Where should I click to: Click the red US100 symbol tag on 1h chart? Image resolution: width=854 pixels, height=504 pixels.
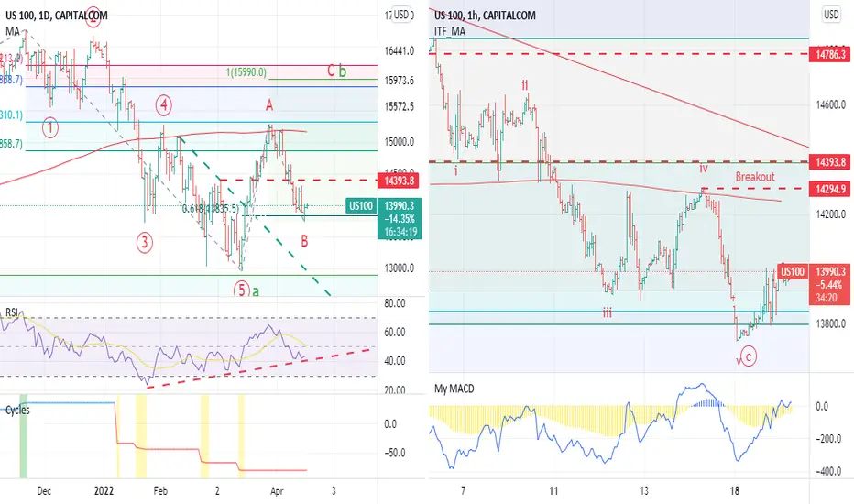(793, 271)
